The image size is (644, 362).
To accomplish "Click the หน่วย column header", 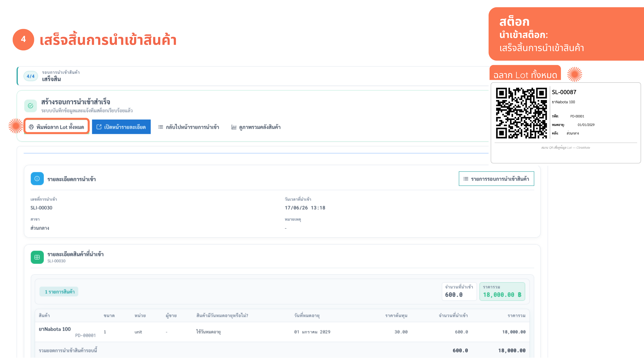I will tap(140, 316).
